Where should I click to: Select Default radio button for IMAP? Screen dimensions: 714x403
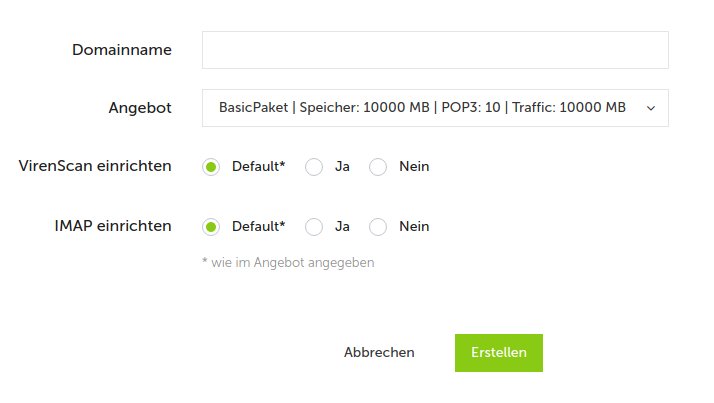click(211, 227)
